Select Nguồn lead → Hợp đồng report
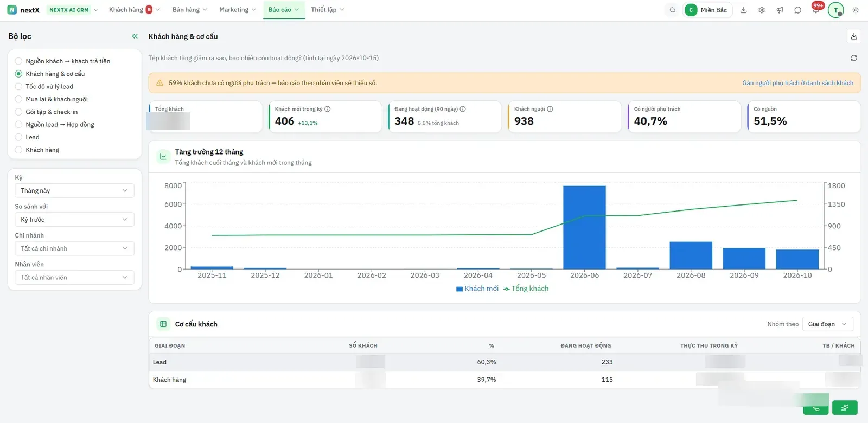868x423 pixels. [x=55, y=125]
